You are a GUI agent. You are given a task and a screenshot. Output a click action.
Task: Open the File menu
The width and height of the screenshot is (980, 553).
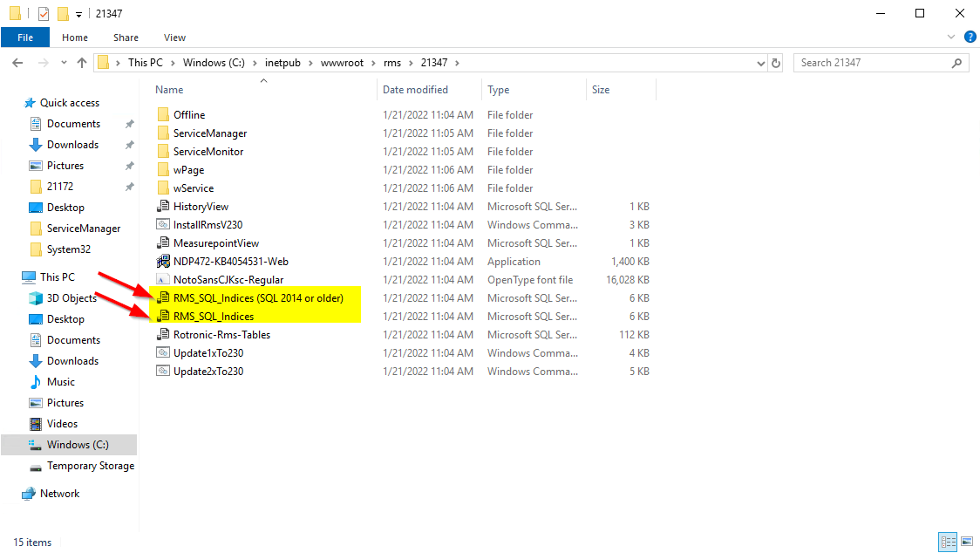coord(25,38)
